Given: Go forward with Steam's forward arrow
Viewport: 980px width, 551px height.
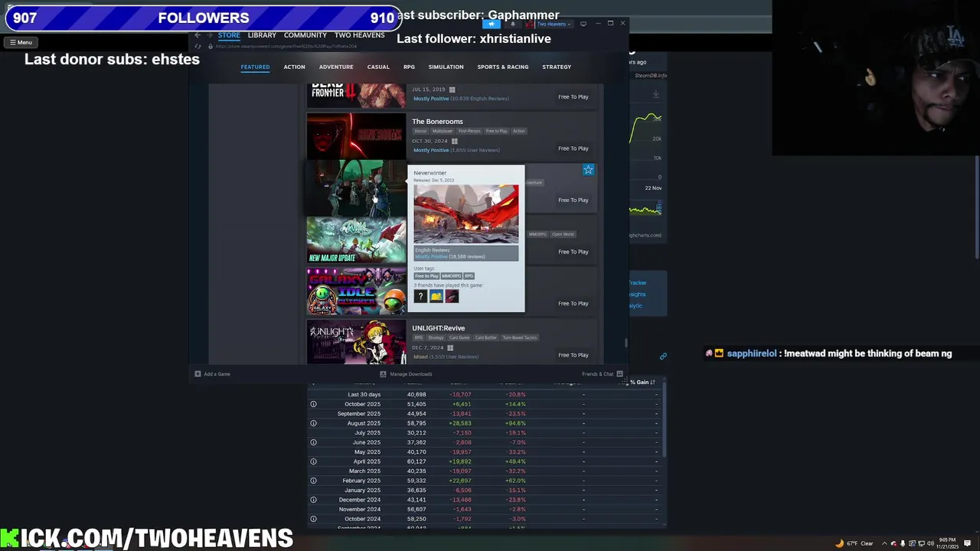Looking at the screenshot, I should 209,35.
